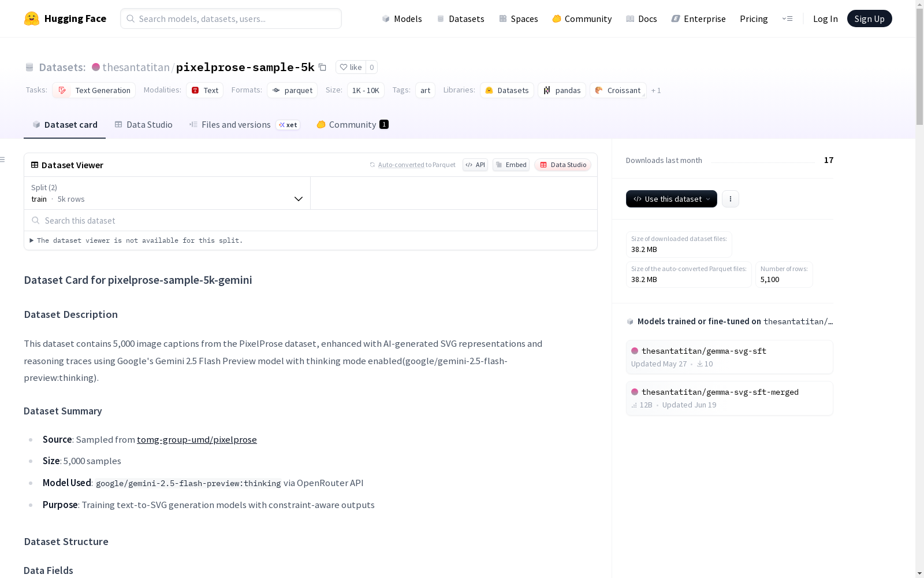Open Community in the top navigation
The height and width of the screenshot is (578, 924).
(582, 18)
